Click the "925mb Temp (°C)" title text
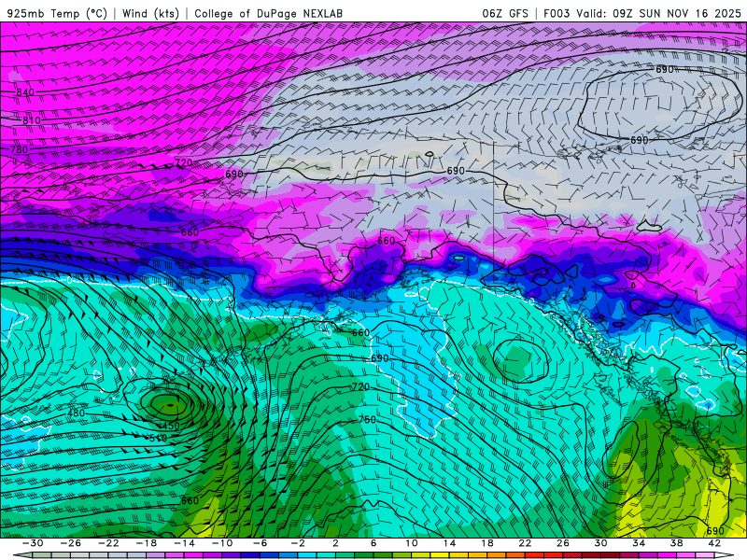Screen dimensions: 747x560 [x=57, y=13]
